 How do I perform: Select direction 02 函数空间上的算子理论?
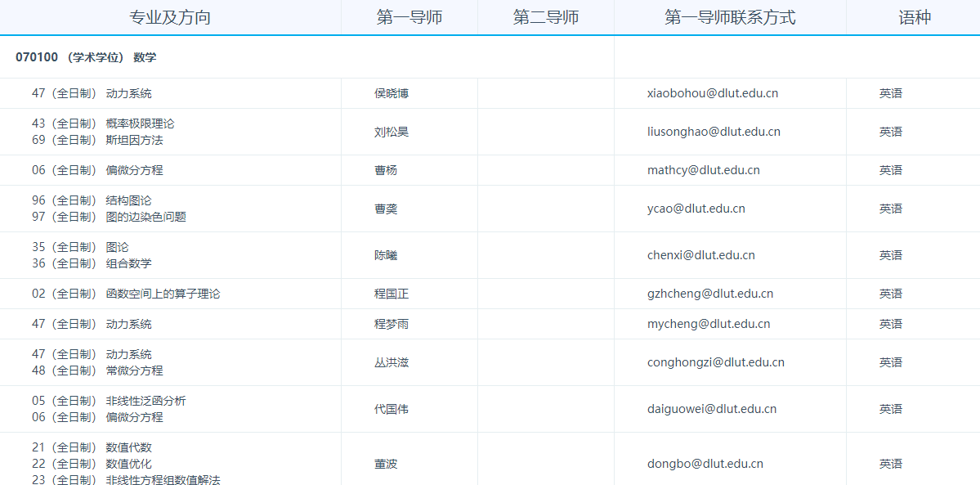coord(126,294)
